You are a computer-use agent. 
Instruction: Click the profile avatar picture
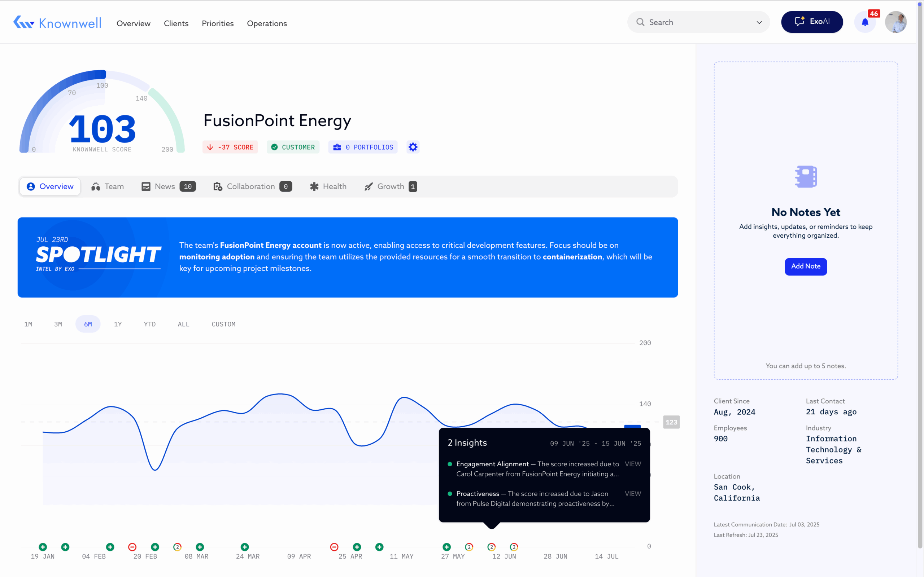click(897, 22)
